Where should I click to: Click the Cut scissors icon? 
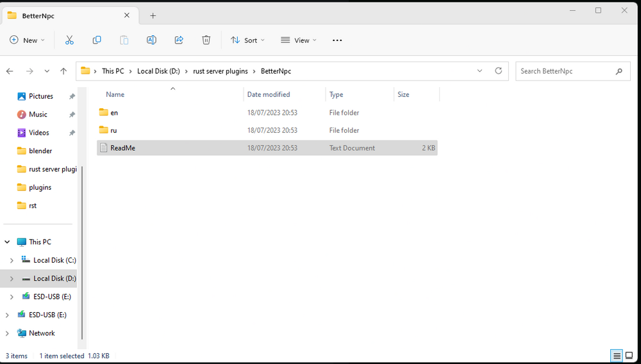click(x=69, y=40)
